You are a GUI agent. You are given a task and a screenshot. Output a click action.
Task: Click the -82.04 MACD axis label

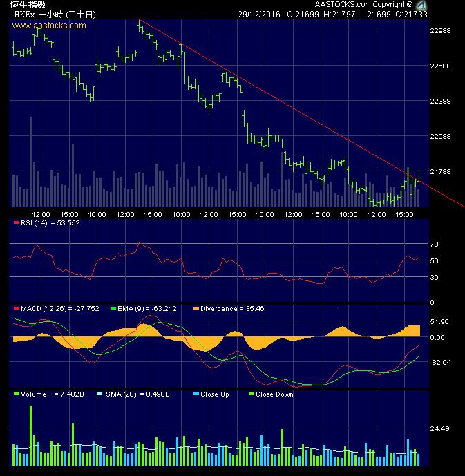[x=440, y=363]
